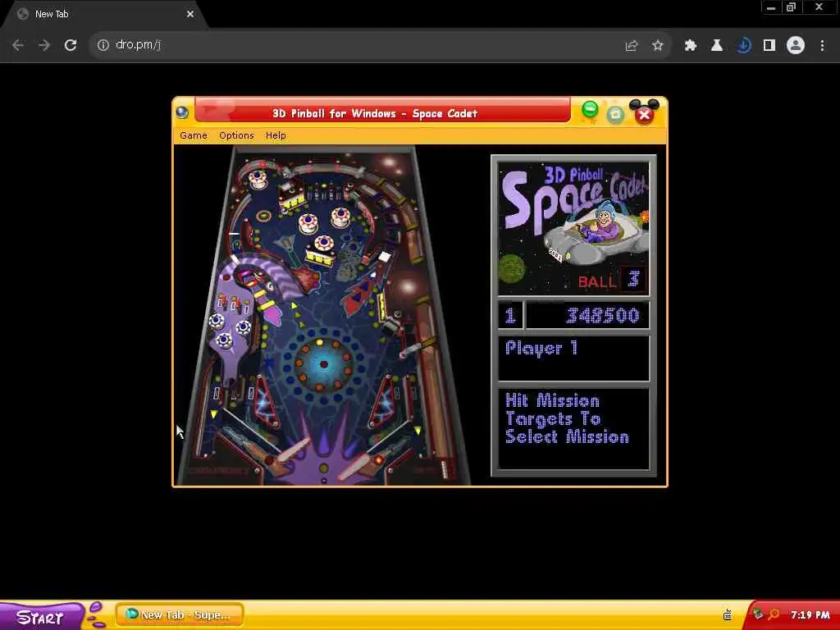Maximize Pinball with the faded middle button
Screen dimensions: 840x630
pyautogui.click(x=615, y=113)
